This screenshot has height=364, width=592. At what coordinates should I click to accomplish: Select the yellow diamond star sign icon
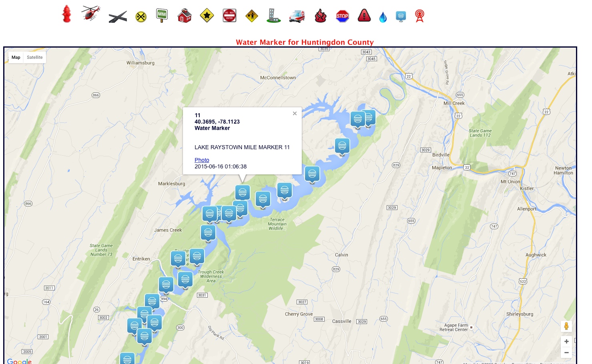click(x=207, y=16)
